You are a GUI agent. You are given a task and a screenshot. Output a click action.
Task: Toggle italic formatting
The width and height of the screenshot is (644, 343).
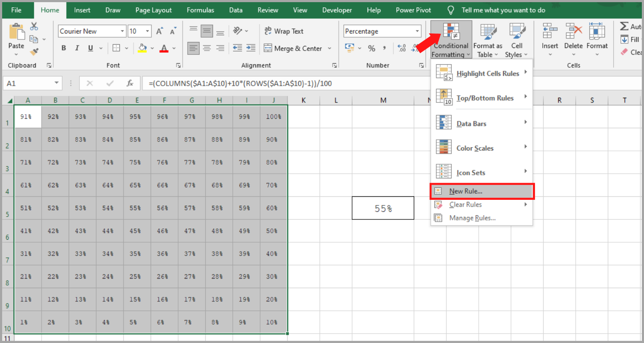click(x=77, y=48)
